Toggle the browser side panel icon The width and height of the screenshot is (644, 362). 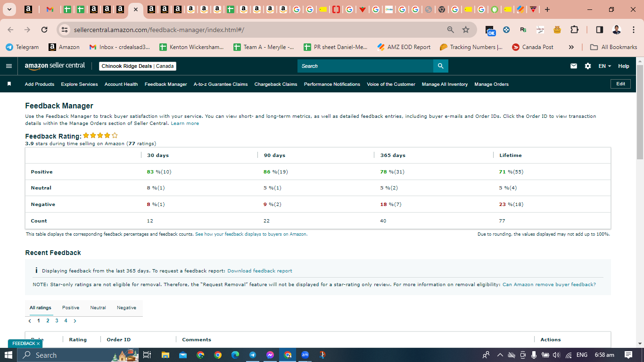(600, 30)
